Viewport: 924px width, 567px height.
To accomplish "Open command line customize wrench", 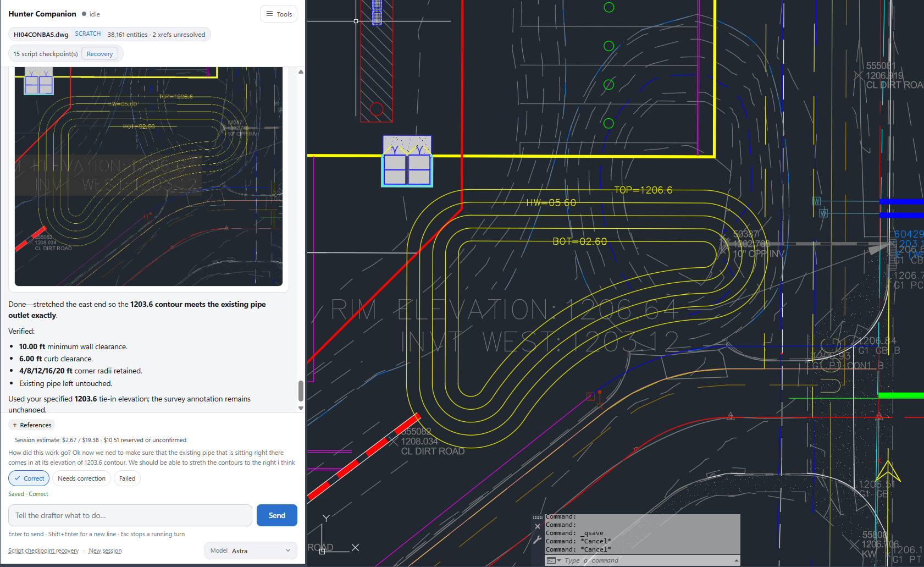I will point(538,540).
